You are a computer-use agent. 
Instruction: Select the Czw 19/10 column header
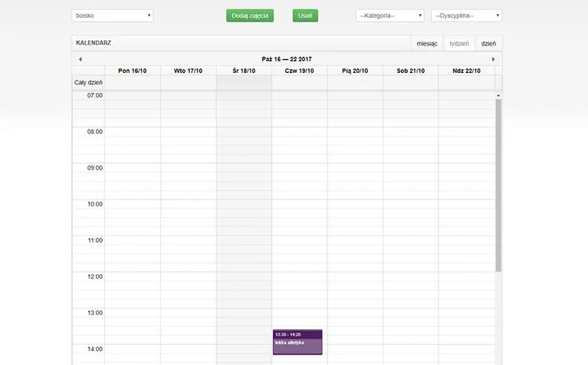(x=299, y=71)
